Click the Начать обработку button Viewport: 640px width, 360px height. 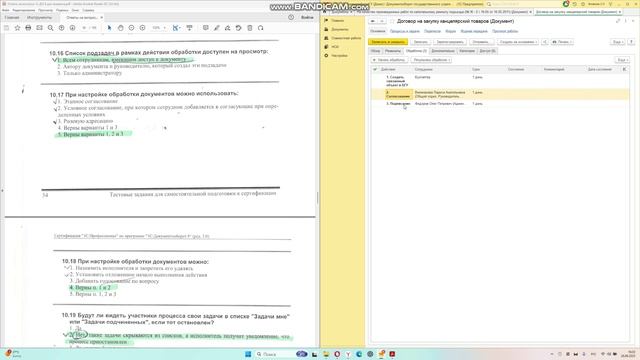tap(389, 60)
